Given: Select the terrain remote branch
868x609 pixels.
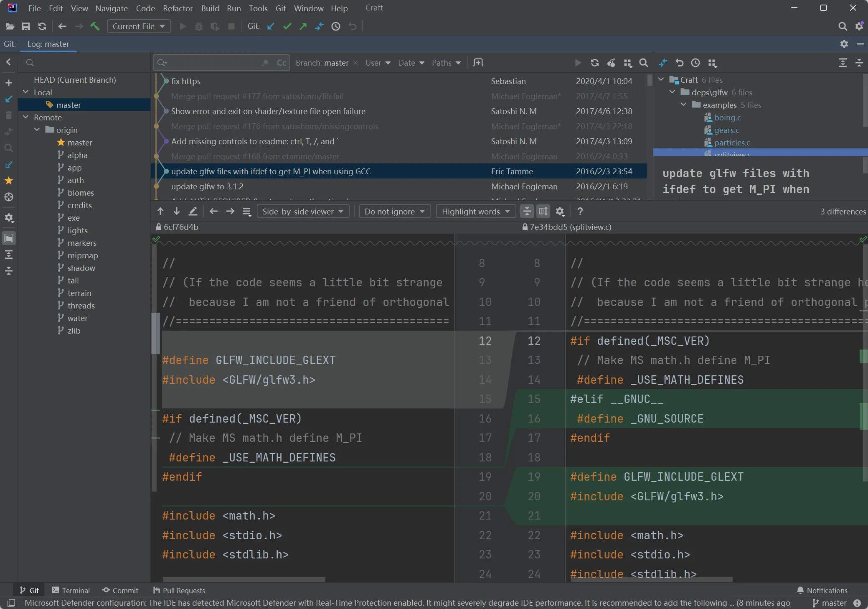Looking at the screenshot, I should [79, 293].
